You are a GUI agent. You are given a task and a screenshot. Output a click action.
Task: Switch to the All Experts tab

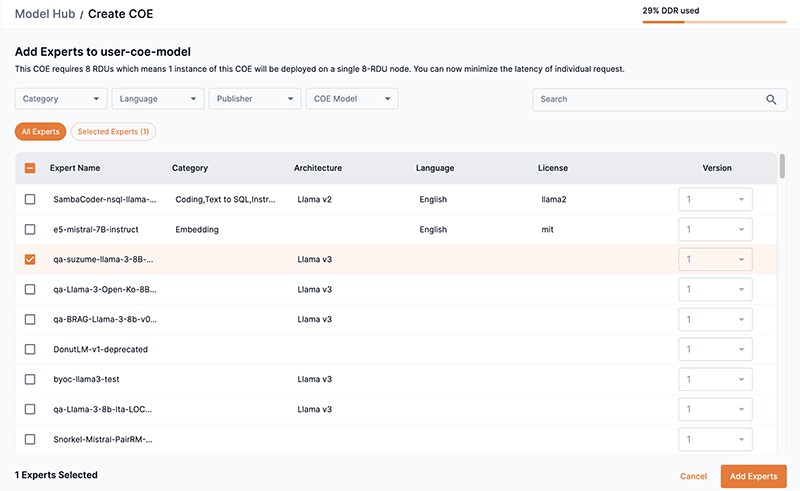click(40, 132)
